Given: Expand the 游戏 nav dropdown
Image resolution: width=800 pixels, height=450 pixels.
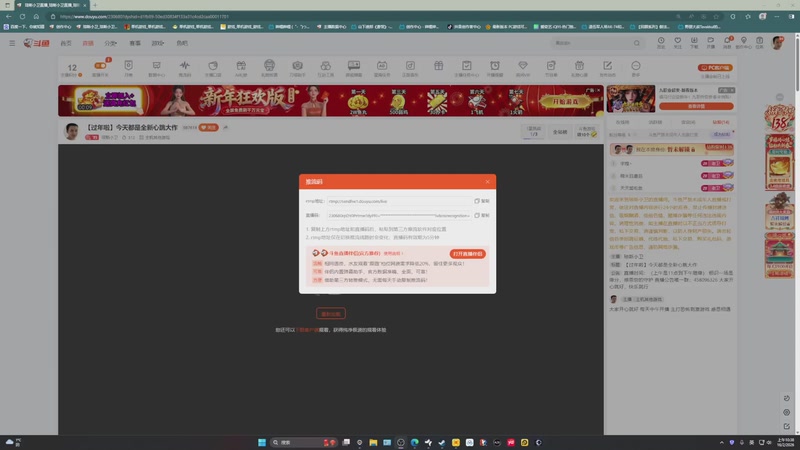Looking at the screenshot, I should coord(158,43).
